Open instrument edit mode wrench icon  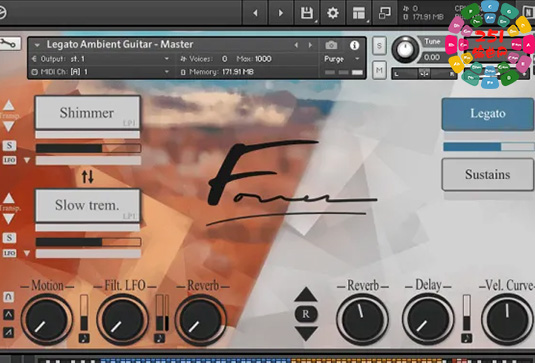tap(9, 44)
